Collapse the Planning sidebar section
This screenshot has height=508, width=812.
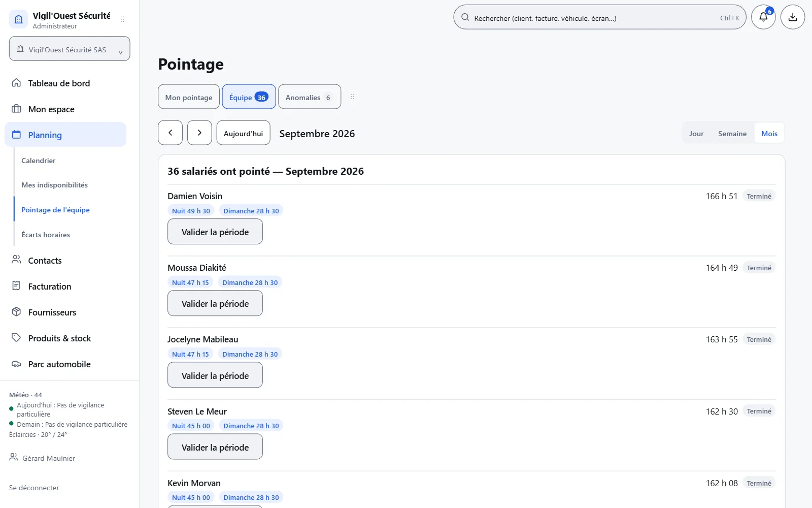[65, 135]
